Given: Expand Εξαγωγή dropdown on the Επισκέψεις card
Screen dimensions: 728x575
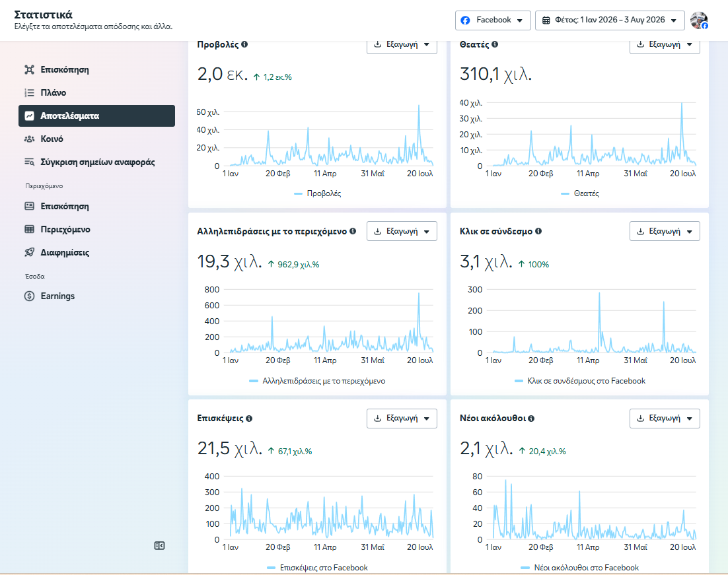Looking at the screenshot, I should [402, 418].
